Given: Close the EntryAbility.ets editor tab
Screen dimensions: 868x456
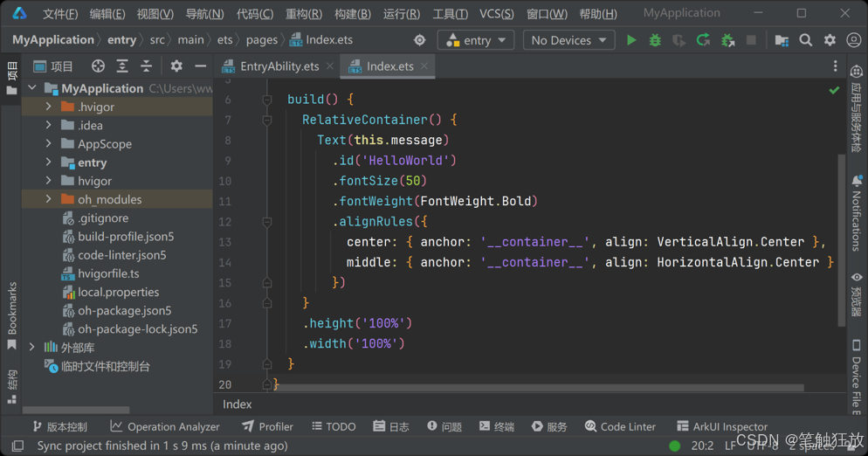Looking at the screenshot, I should point(330,66).
